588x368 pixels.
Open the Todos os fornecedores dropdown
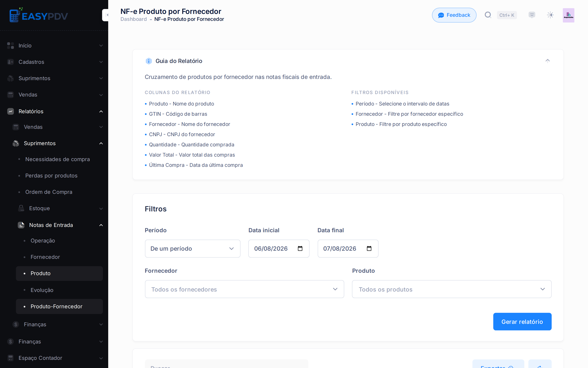click(244, 289)
